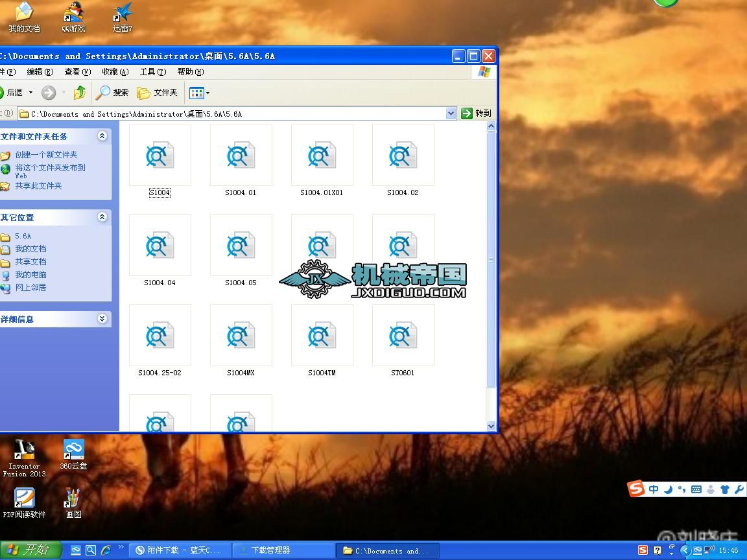Open 画图 desktop shortcut
This screenshot has width=747, height=560.
[x=73, y=503]
